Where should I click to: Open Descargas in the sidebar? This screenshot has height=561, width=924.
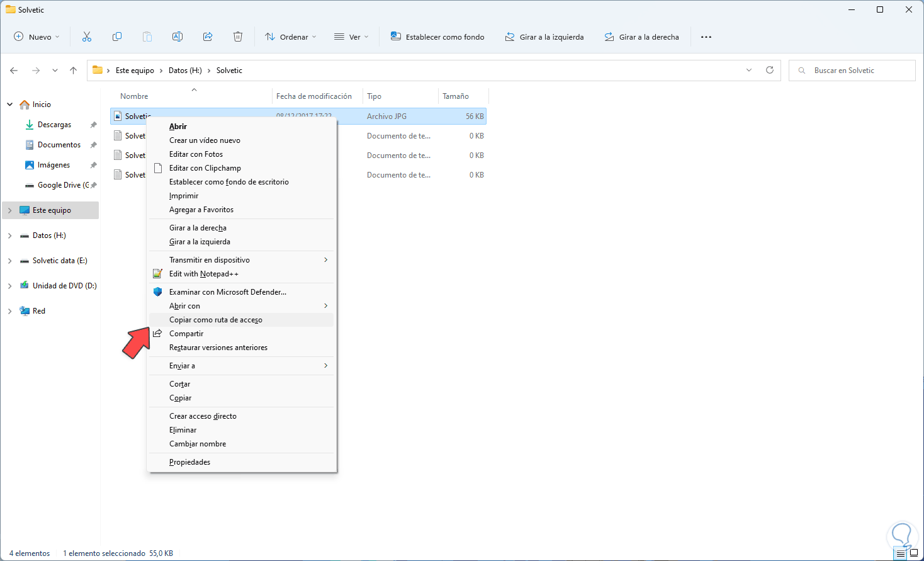click(x=54, y=125)
